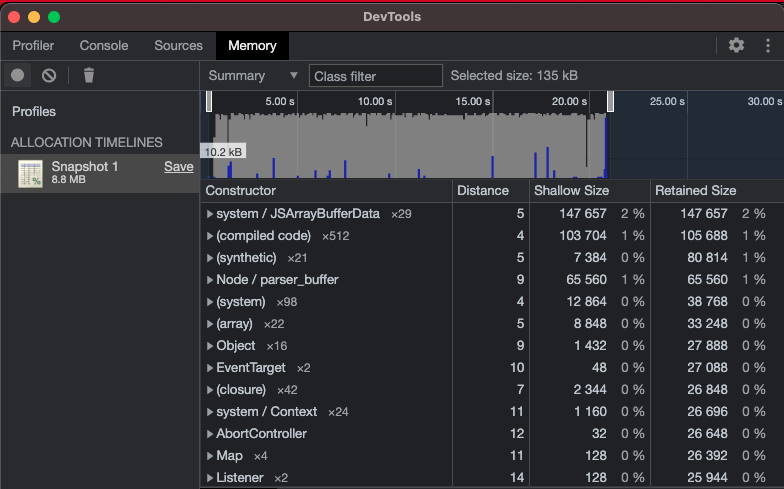This screenshot has width=784, height=489.
Task: Switch to the Console tab
Action: pyautogui.click(x=104, y=45)
